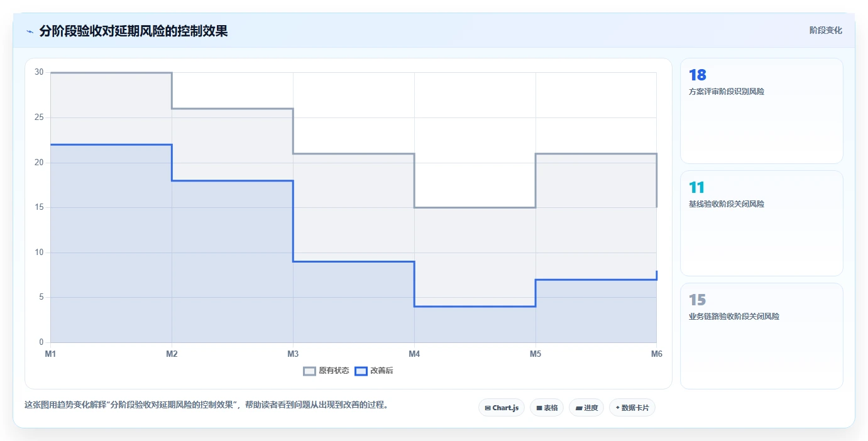Toggle the 改善后 legend swatch
This screenshot has height=441, width=868.
361,371
